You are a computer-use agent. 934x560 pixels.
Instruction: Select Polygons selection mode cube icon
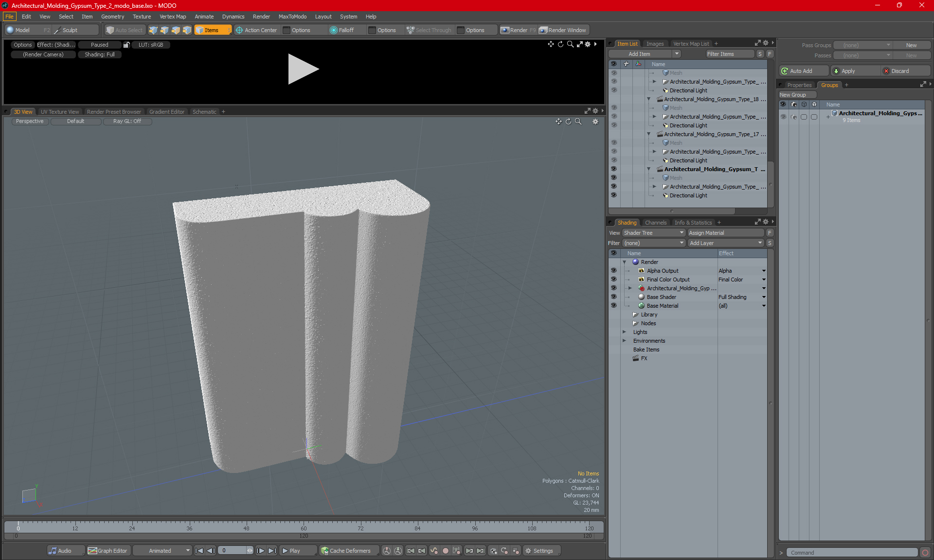click(x=176, y=30)
